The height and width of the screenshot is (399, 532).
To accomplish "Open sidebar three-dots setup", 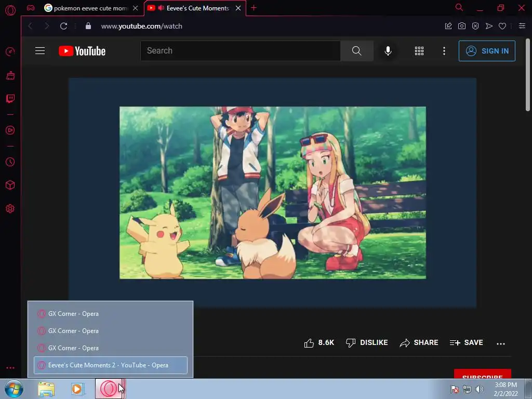I will click(x=10, y=368).
